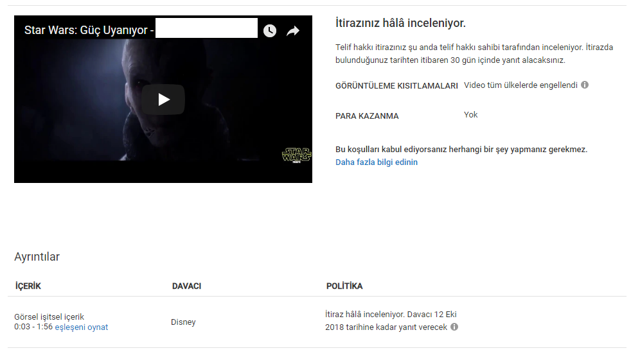Click the video title 'Star Wars: Güç Uyanıyor'
The width and height of the screenshot is (631, 364).
point(89,30)
